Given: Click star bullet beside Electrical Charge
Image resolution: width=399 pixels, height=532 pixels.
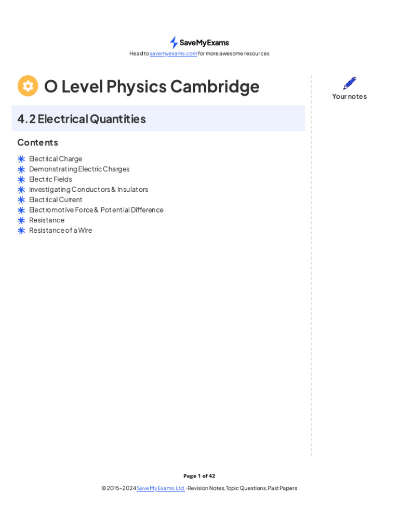Looking at the screenshot, I should (21, 159).
